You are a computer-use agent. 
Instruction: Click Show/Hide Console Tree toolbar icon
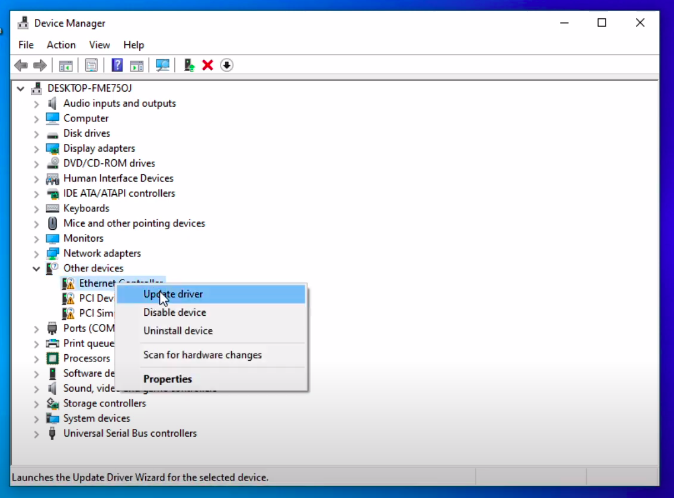tap(65, 66)
